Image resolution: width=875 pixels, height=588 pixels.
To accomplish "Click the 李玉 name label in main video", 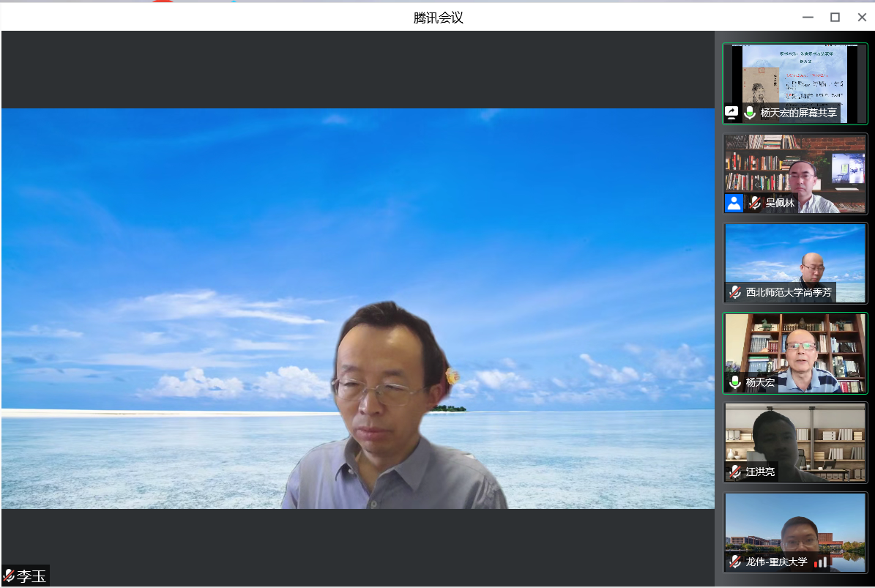I will (31, 576).
